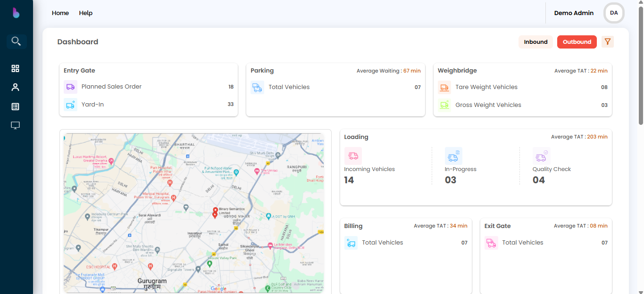Click the Planned Sales Order truck icon
Image resolution: width=644 pixels, height=294 pixels.
pos(70,87)
